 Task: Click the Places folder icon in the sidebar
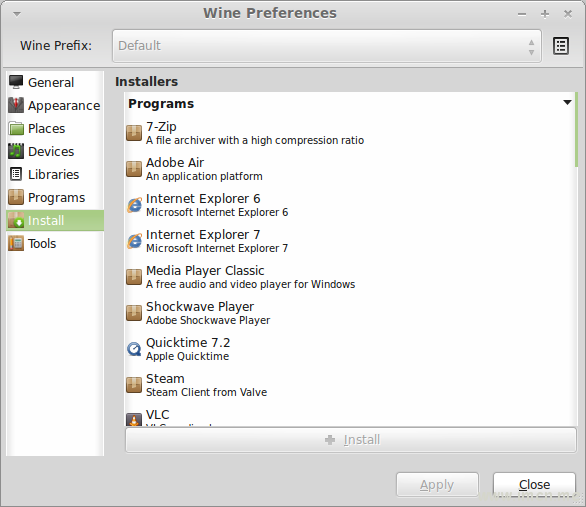point(16,128)
